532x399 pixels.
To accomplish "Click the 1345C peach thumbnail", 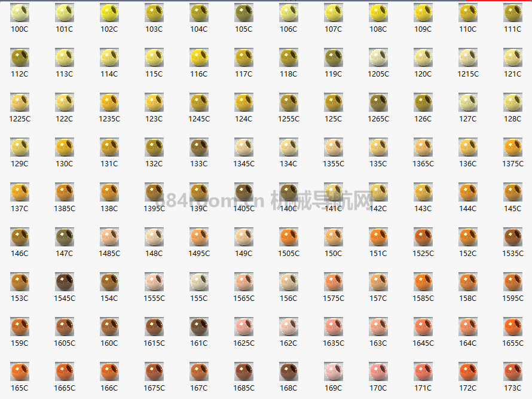I will 244,147.
